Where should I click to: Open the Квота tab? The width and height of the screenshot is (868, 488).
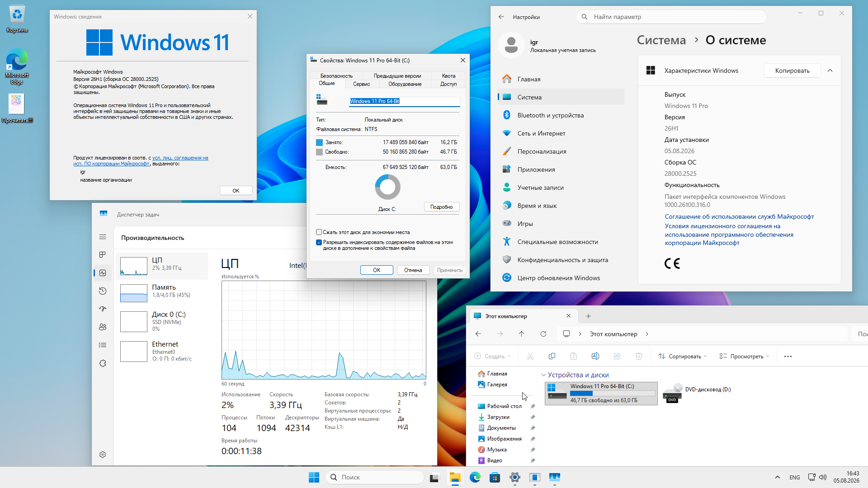(x=449, y=75)
